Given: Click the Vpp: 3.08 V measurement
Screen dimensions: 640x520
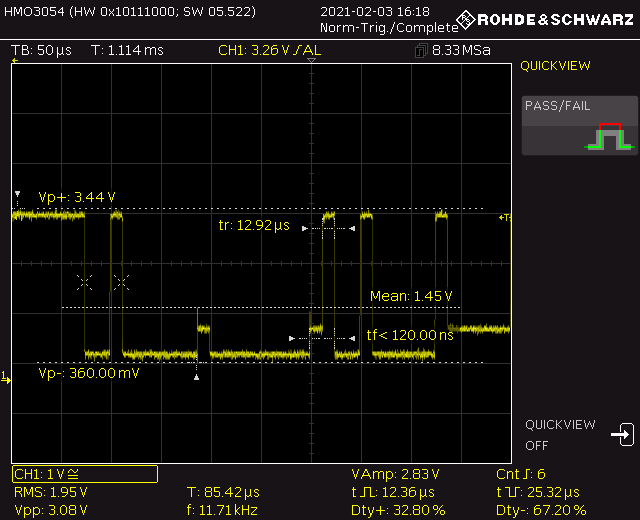Looking at the screenshot, I should pyautogui.click(x=51, y=510).
